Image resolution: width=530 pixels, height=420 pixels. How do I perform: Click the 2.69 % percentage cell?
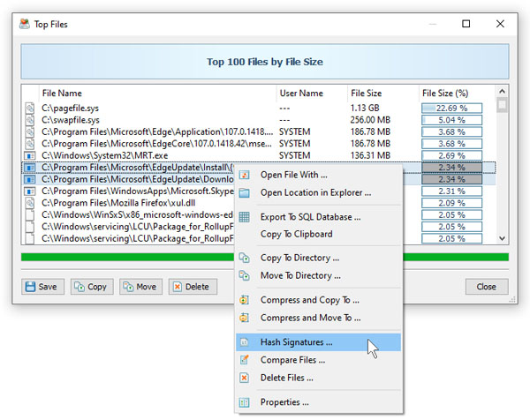pyautogui.click(x=451, y=155)
